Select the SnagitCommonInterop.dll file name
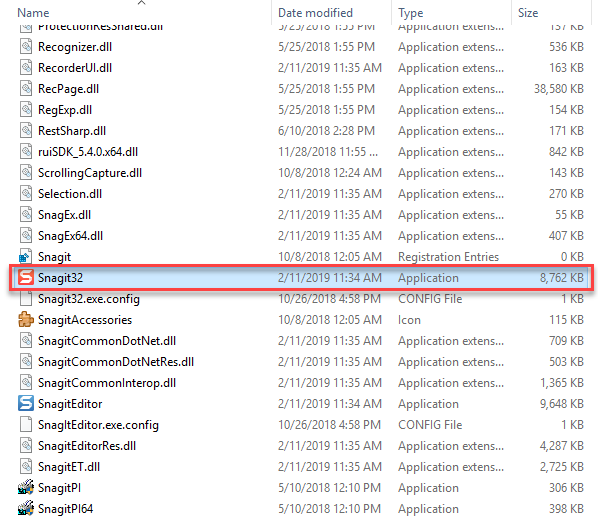Viewport: 598px width, 520px height. click(107, 383)
